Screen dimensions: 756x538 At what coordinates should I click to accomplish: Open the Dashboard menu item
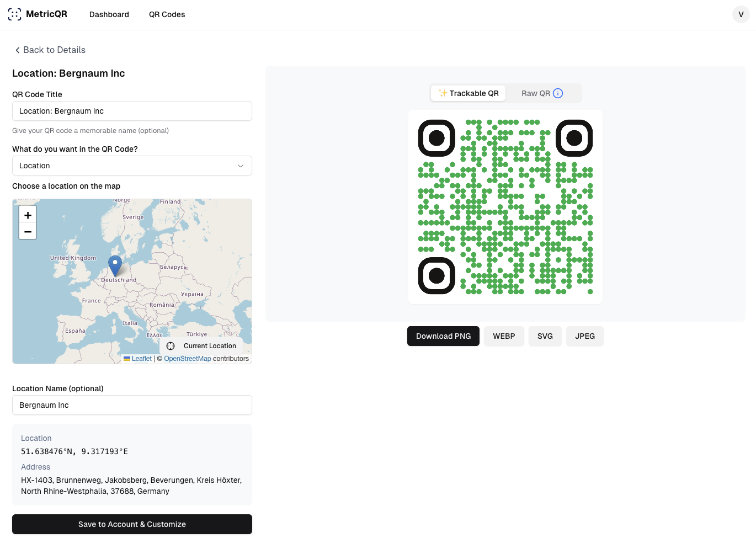109,14
